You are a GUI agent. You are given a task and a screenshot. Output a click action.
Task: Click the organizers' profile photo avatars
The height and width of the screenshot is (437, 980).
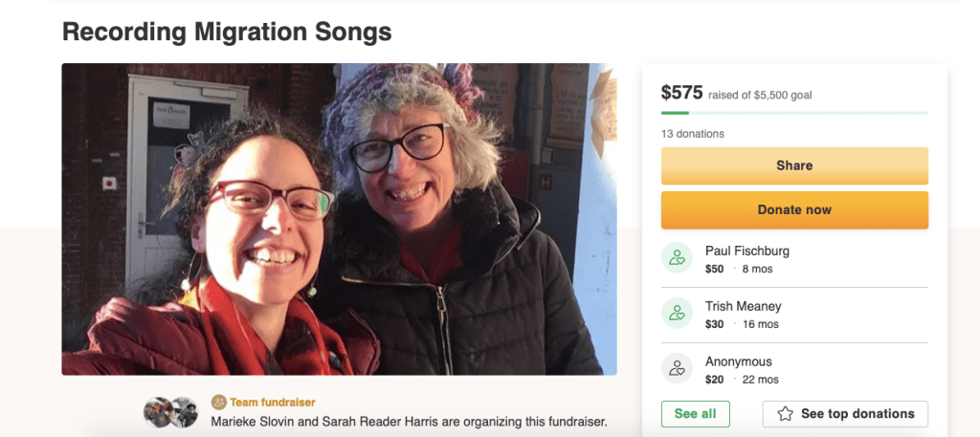(x=170, y=412)
